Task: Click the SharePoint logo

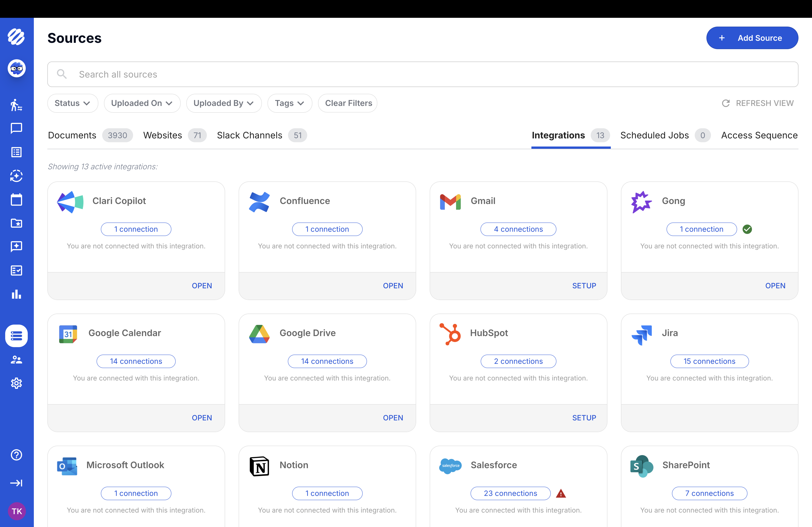Action: [x=642, y=466]
